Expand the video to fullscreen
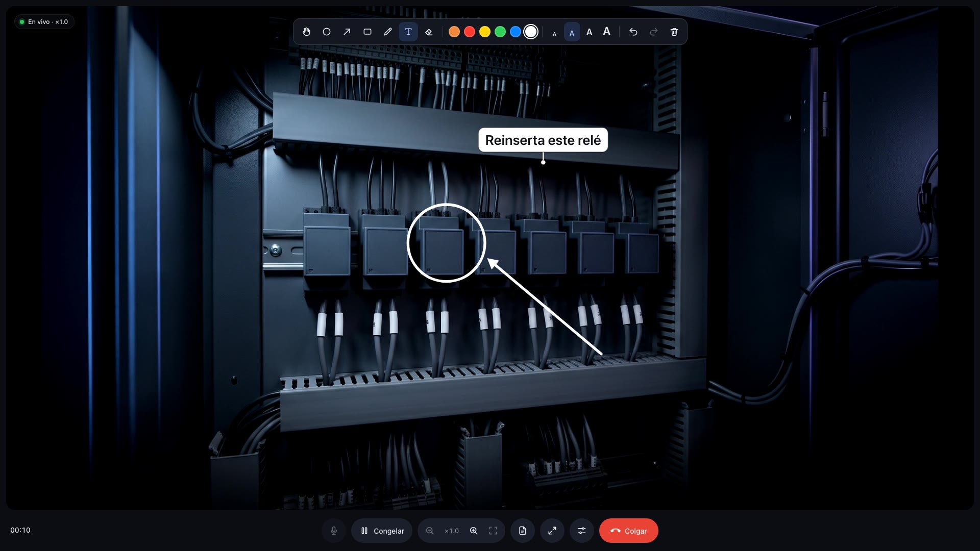The height and width of the screenshot is (551, 980). point(552,531)
